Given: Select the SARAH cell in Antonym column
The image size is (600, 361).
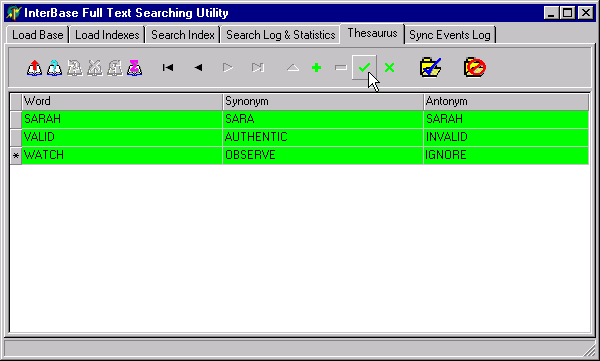Looking at the screenshot, I should (506, 119).
